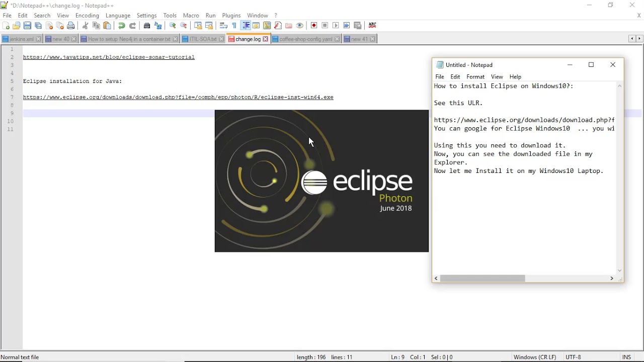This screenshot has height=362, width=644.
Task: Open the Replace icon
Action: coord(158,26)
